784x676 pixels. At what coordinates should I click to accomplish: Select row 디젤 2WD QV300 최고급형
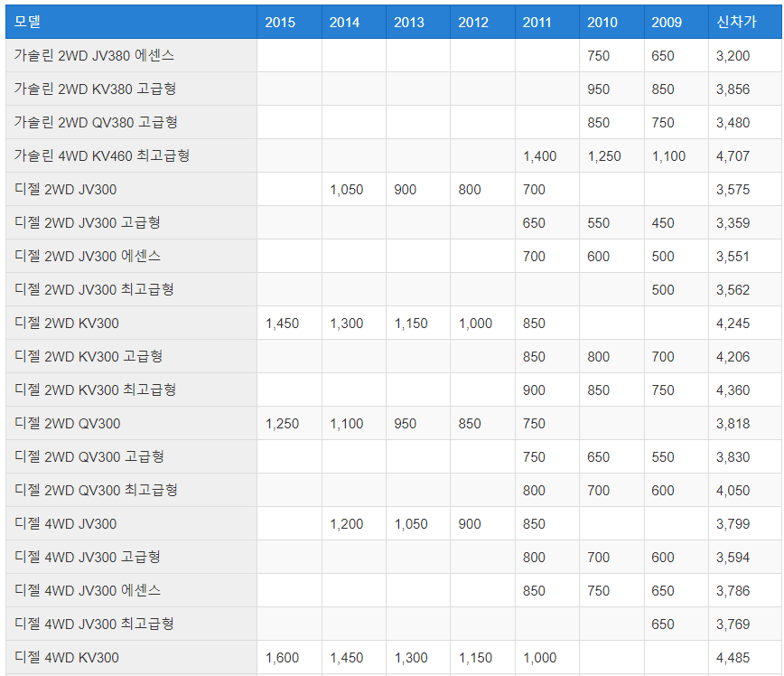pyautogui.click(x=394, y=491)
